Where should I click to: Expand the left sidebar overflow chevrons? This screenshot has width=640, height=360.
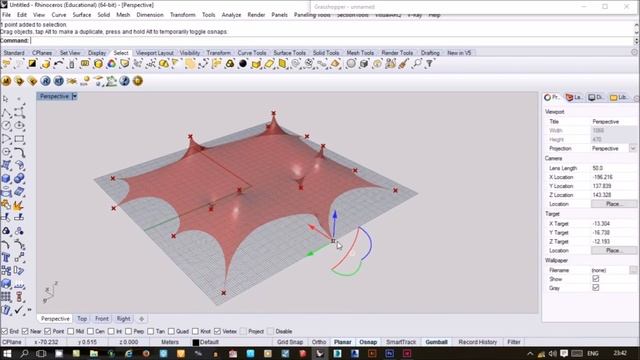pos(29,310)
